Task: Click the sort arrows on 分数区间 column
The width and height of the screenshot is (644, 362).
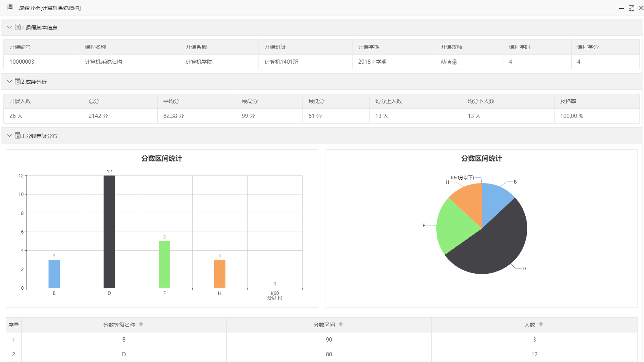Action: 341,324
